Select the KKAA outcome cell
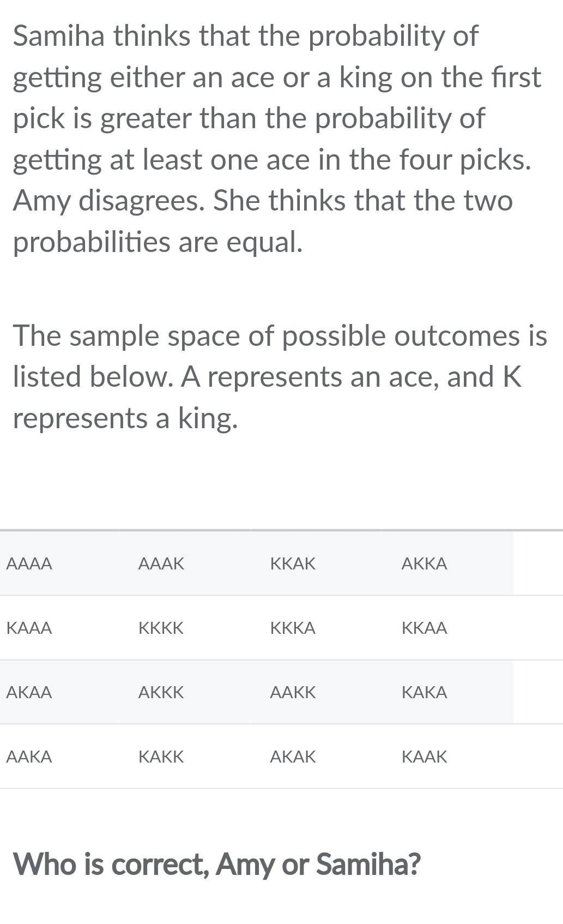 (424, 628)
